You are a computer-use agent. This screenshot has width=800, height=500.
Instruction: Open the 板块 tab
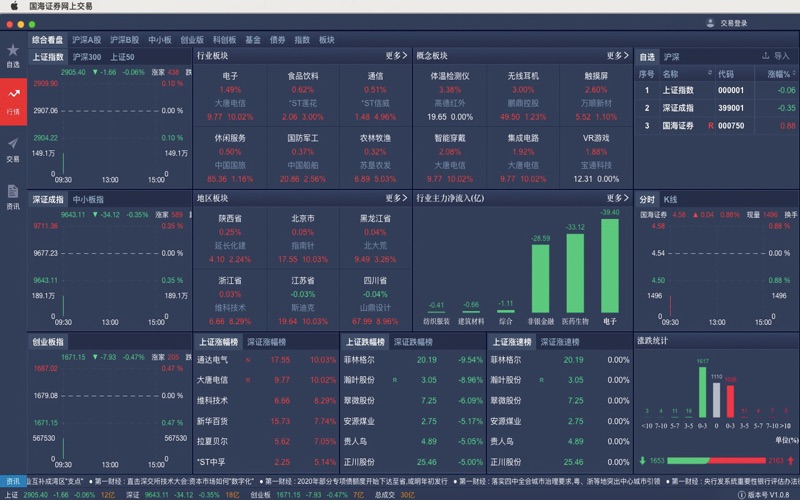click(327, 40)
